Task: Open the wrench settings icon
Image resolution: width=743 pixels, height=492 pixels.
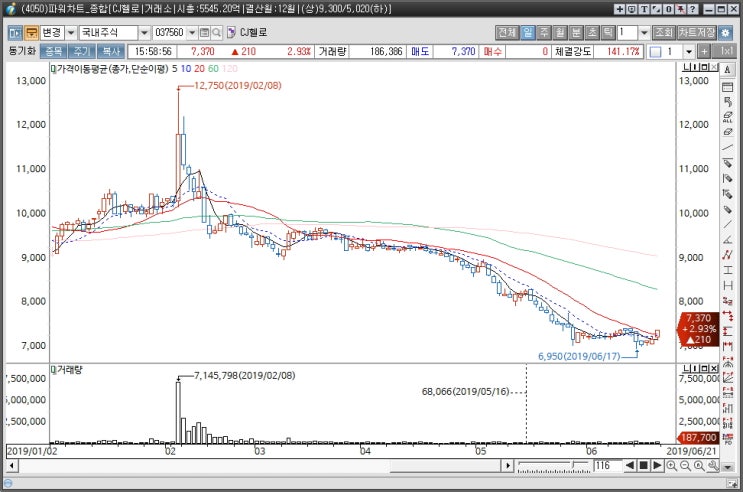Action: [713, 465]
